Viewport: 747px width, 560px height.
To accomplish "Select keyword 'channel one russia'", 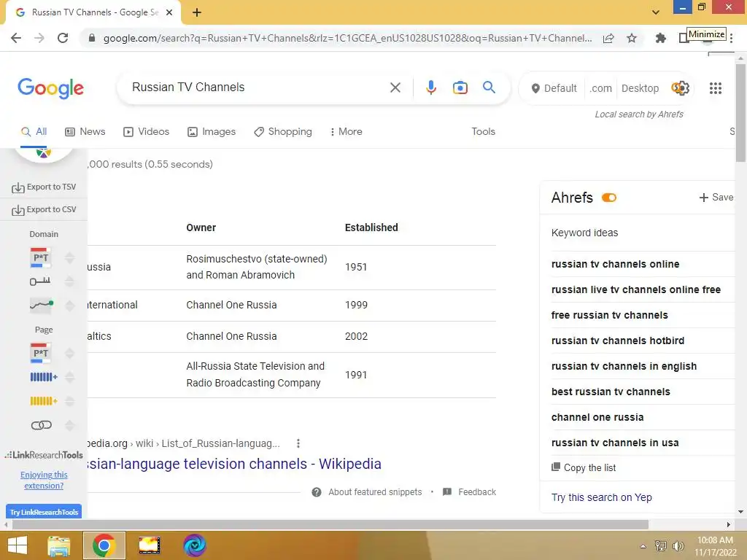I will [x=597, y=417].
